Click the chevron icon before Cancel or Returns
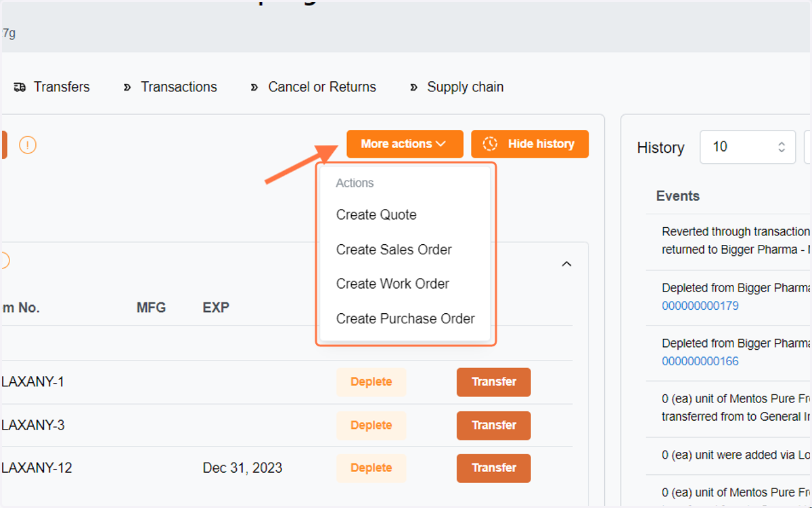Screen dimensions: 812x508 254,87
